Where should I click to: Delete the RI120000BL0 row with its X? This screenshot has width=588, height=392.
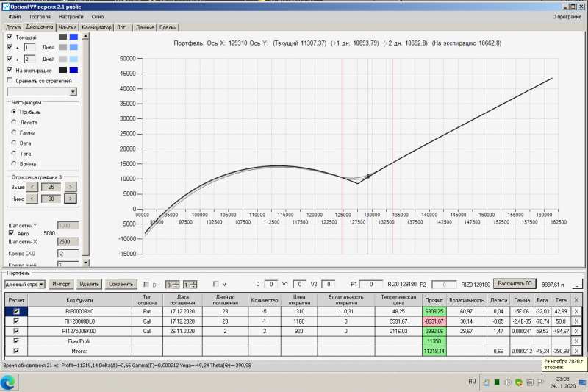pos(576,321)
